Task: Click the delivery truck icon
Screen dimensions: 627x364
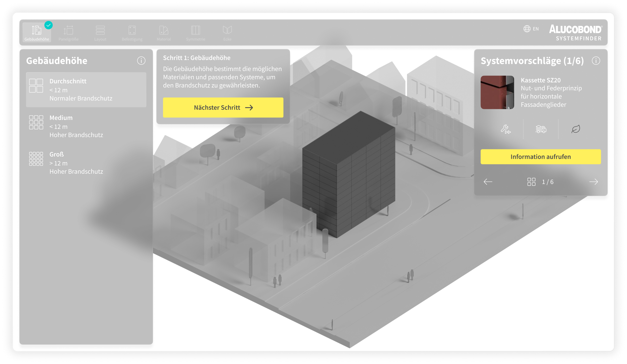Action: tap(541, 129)
